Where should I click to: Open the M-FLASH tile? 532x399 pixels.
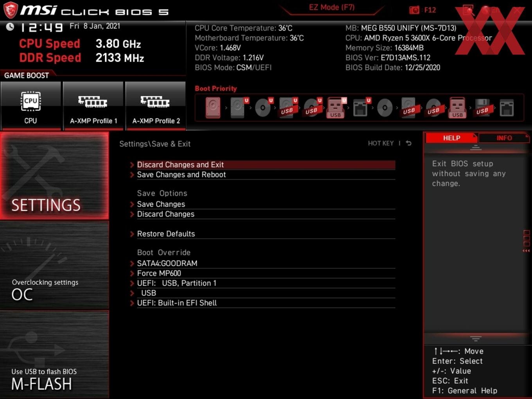coord(54,355)
